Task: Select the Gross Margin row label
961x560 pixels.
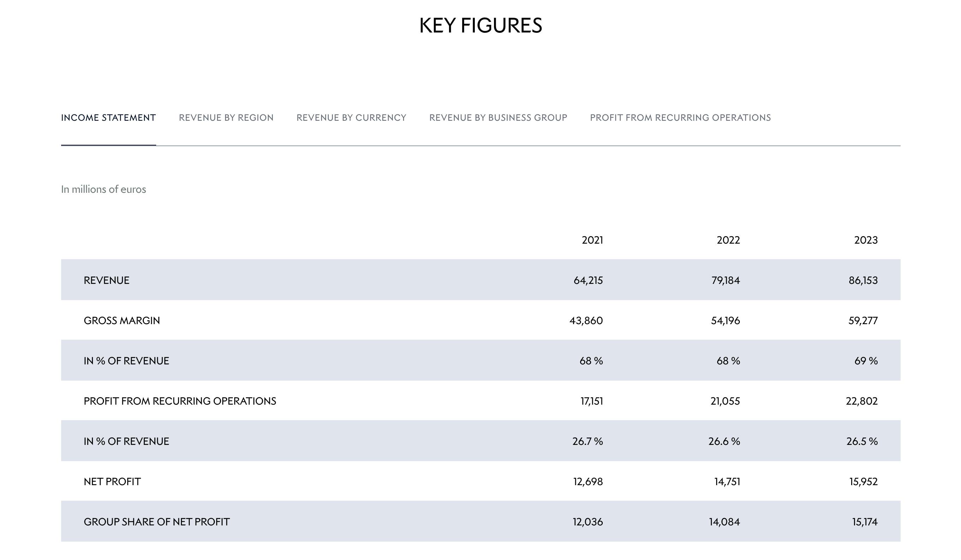Action: (122, 320)
